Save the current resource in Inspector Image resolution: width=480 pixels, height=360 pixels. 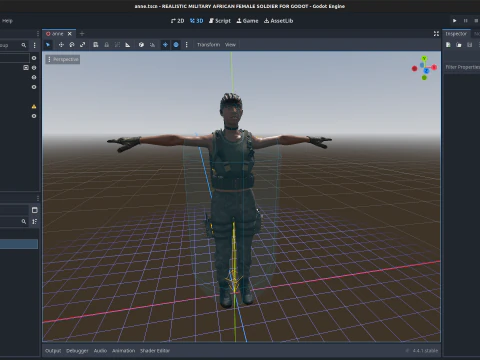470,45
